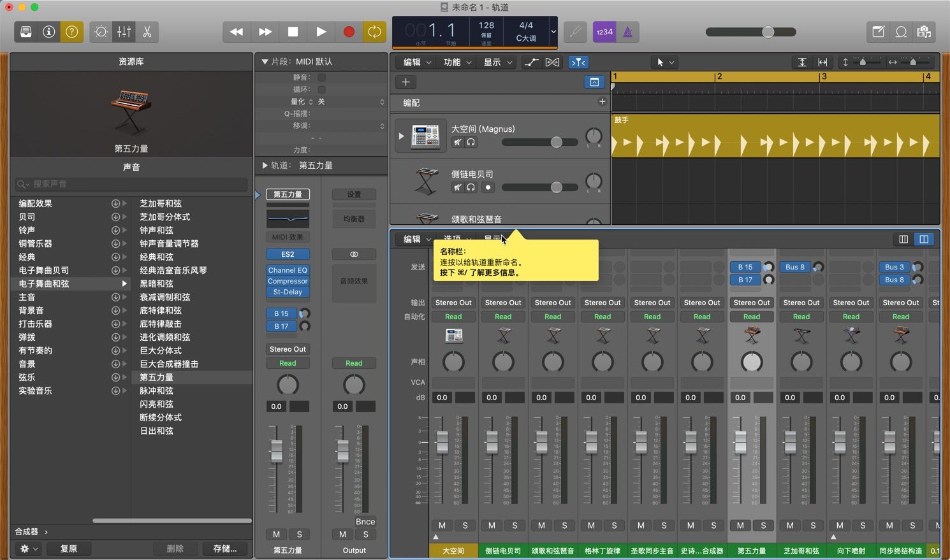
Task: Click the 搜索声音 search field
Action: 131,184
